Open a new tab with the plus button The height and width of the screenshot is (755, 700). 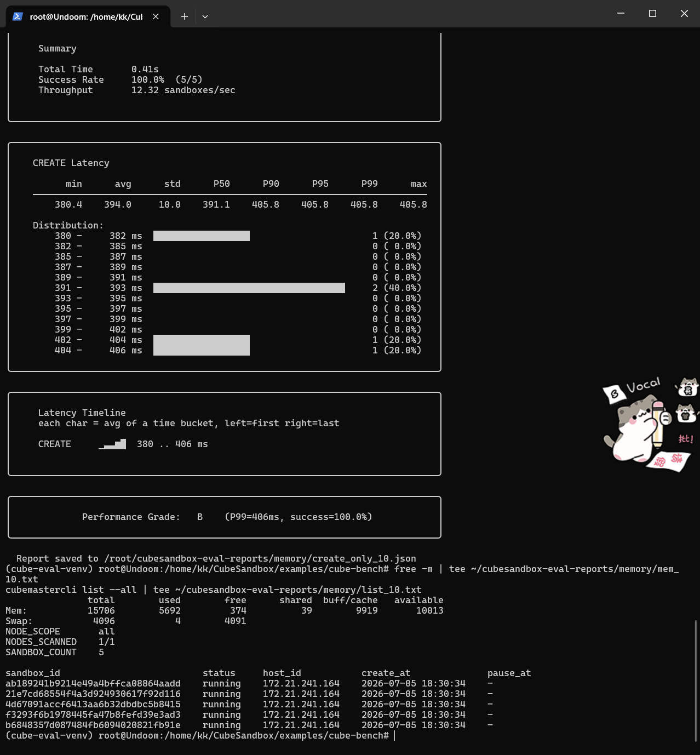pyautogui.click(x=185, y=16)
